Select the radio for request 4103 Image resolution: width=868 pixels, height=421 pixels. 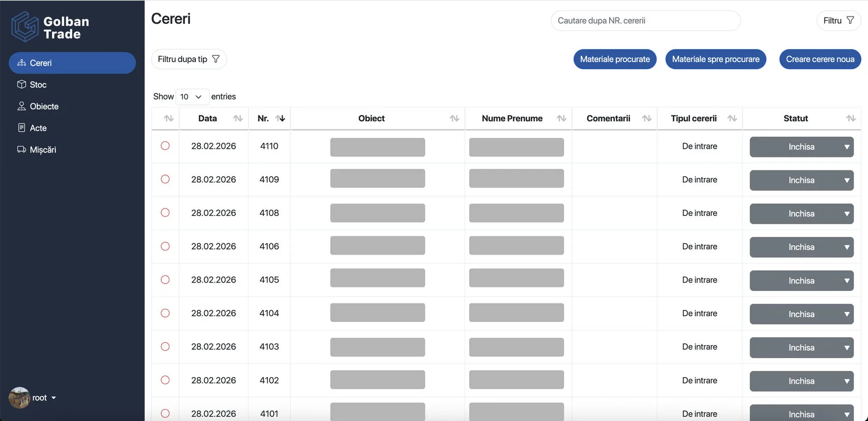point(165,346)
